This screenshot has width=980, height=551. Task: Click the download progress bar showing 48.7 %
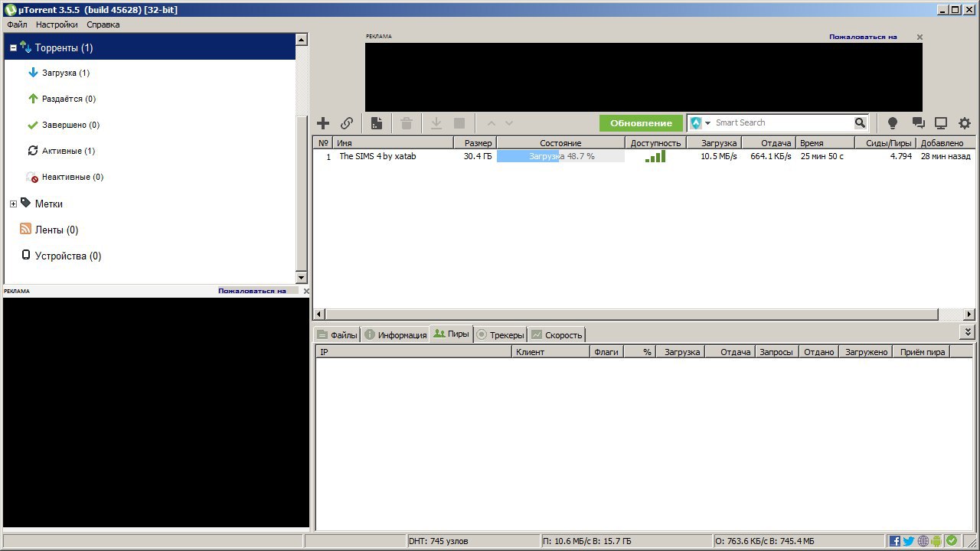[560, 156]
